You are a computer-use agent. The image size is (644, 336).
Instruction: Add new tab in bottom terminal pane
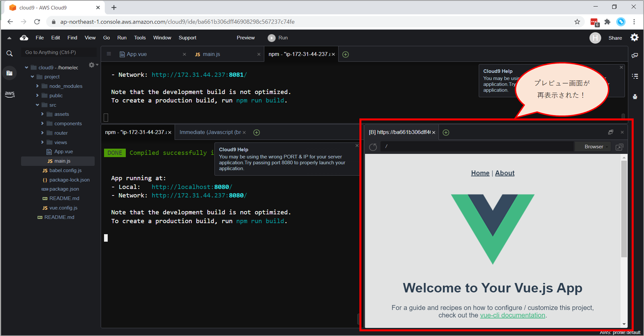pyautogui.click(x=257, y=132)
